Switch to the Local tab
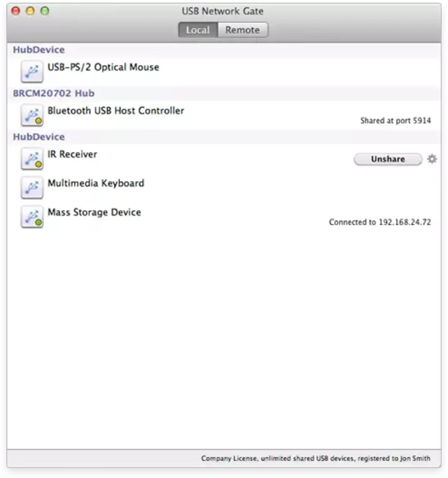This screenshot has height=478, width=448. 198,30
